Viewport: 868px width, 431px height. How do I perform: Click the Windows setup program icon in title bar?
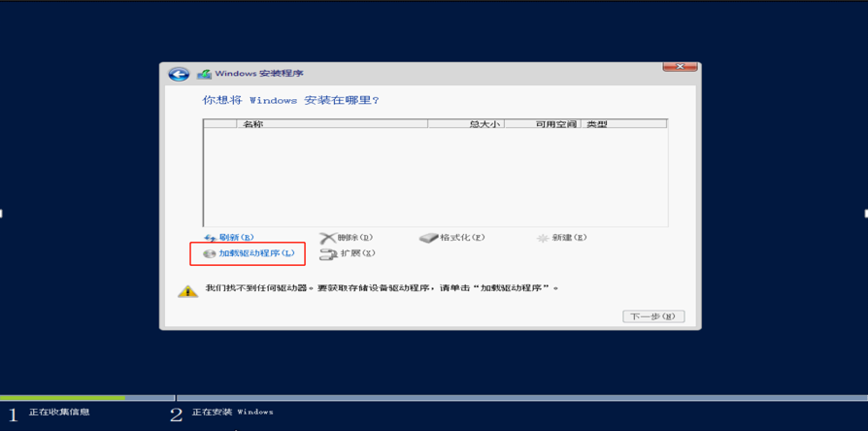205,74
